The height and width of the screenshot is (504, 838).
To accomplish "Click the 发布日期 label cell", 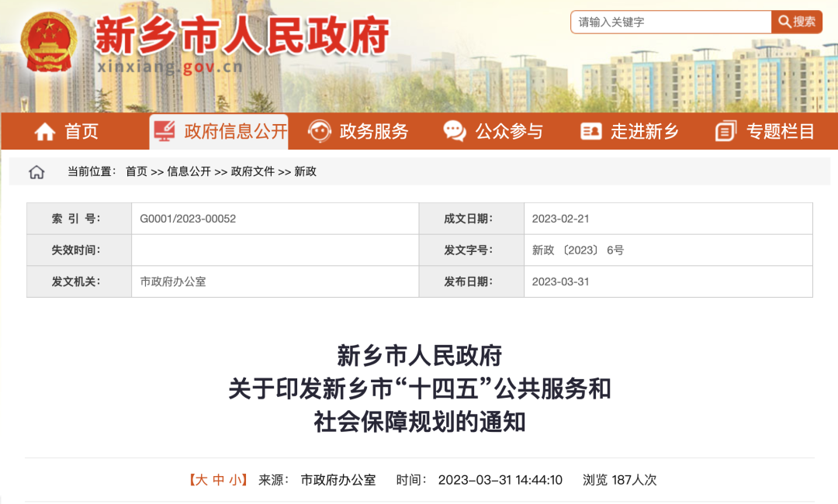I will tap(472, 282).
